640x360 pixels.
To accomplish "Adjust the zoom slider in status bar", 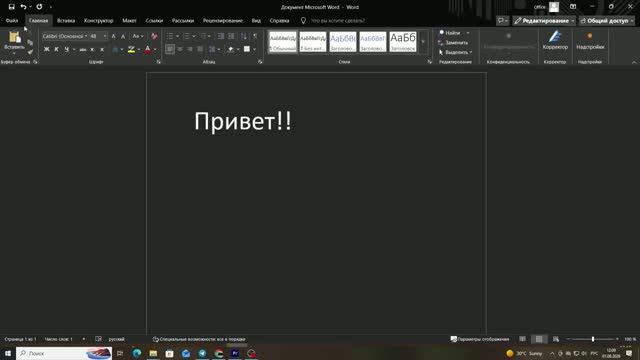I will point(593,339).
